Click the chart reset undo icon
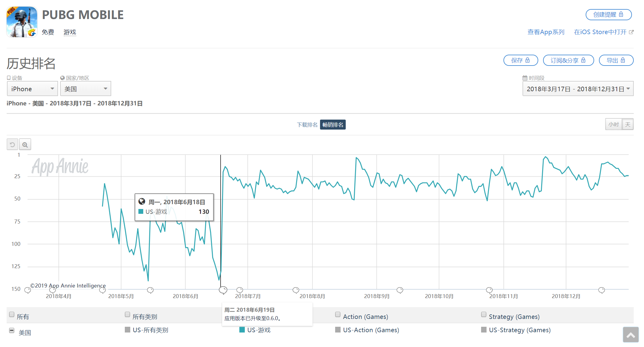The image size is (644, 347). (12, 145)
